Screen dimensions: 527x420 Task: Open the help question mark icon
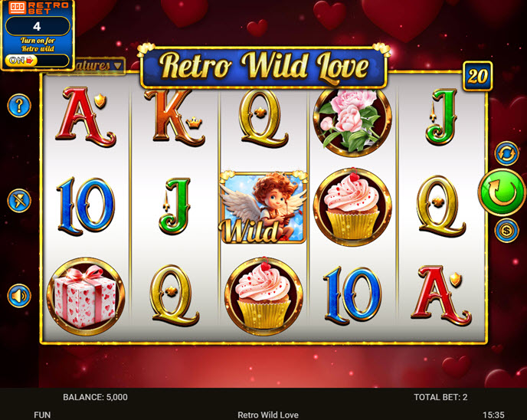click(x=19, y=106)
